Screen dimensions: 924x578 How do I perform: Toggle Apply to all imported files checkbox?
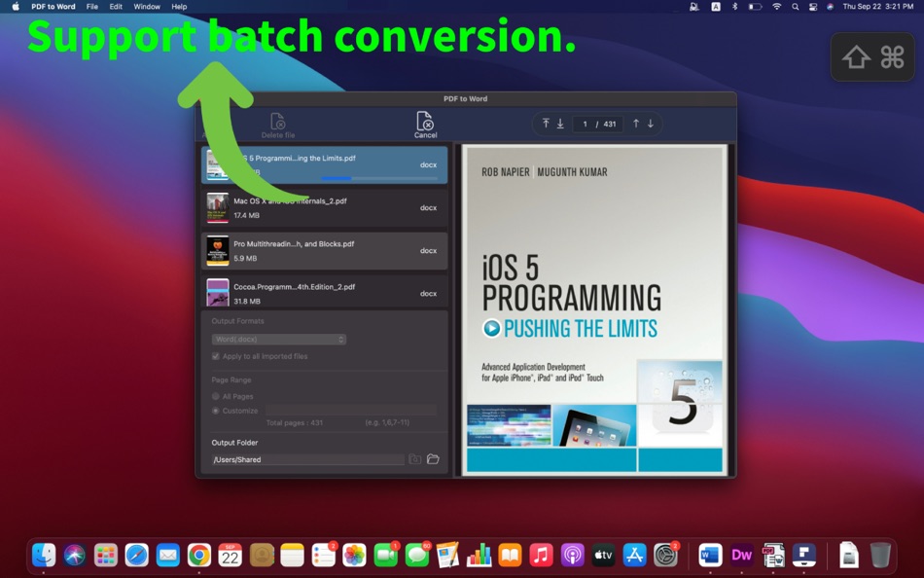point(216,356)
